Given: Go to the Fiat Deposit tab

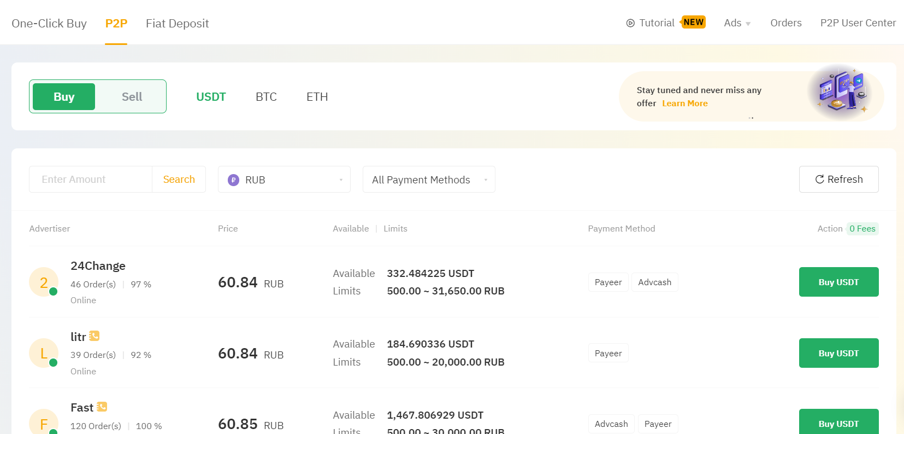Looking at the screenshot, I should (x=177, y=23).
